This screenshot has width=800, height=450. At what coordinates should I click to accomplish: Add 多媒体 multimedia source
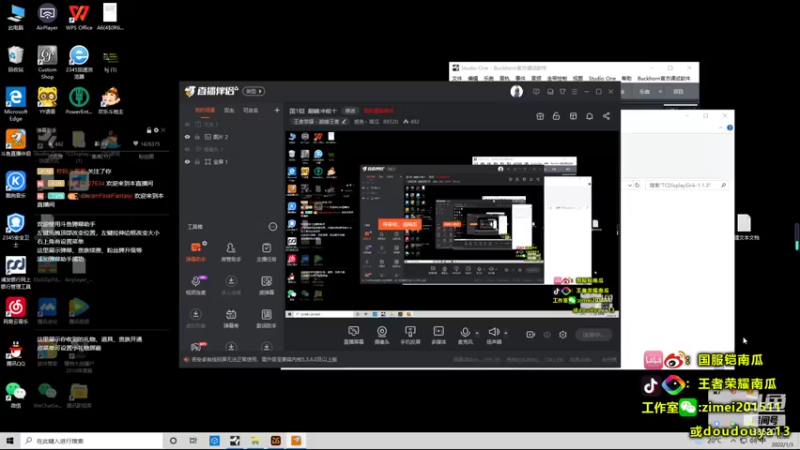[x=439, y=335]
